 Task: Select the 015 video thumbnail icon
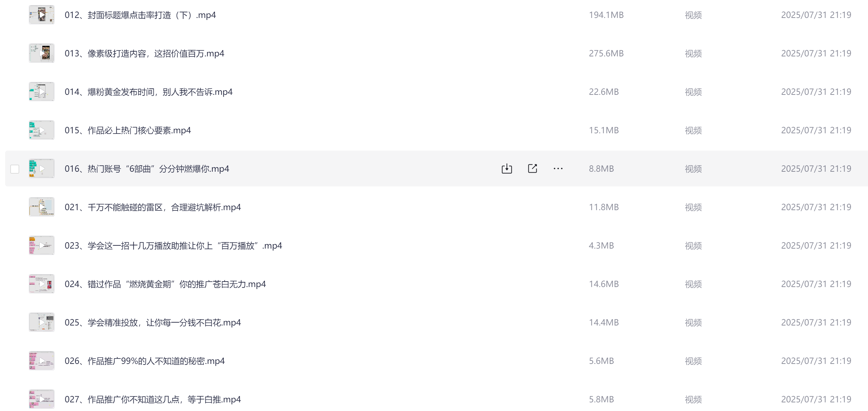[41, 130]
